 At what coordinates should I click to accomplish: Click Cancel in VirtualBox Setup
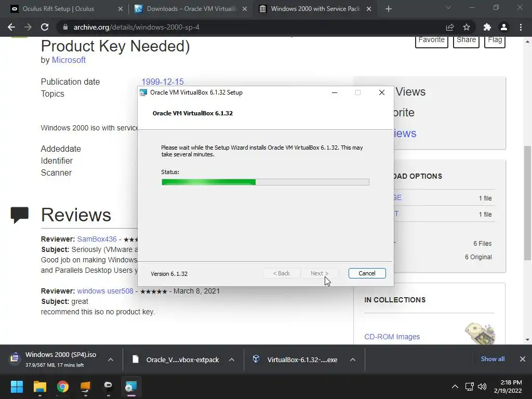click(x=367, y=273)
